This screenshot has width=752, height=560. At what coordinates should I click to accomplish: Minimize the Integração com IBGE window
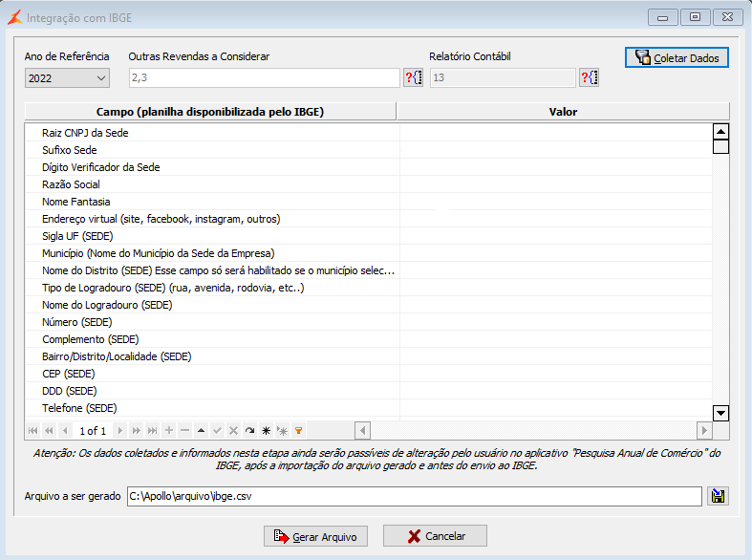point(663,17)
